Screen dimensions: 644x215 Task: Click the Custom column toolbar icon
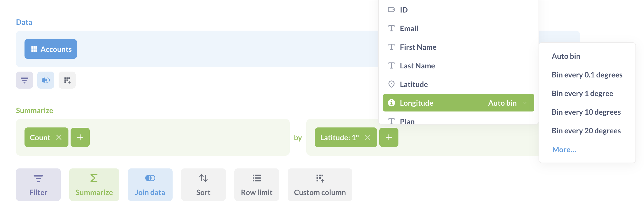pos(320,184)
